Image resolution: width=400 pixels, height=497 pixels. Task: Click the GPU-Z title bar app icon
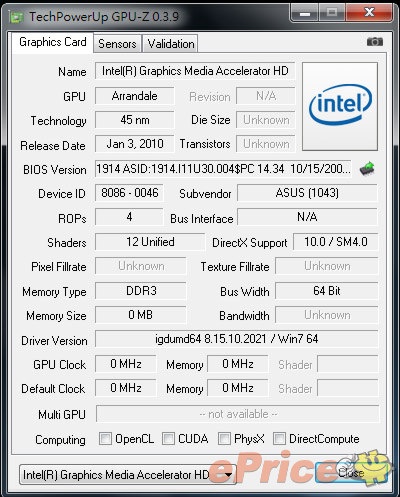[16, 17]
